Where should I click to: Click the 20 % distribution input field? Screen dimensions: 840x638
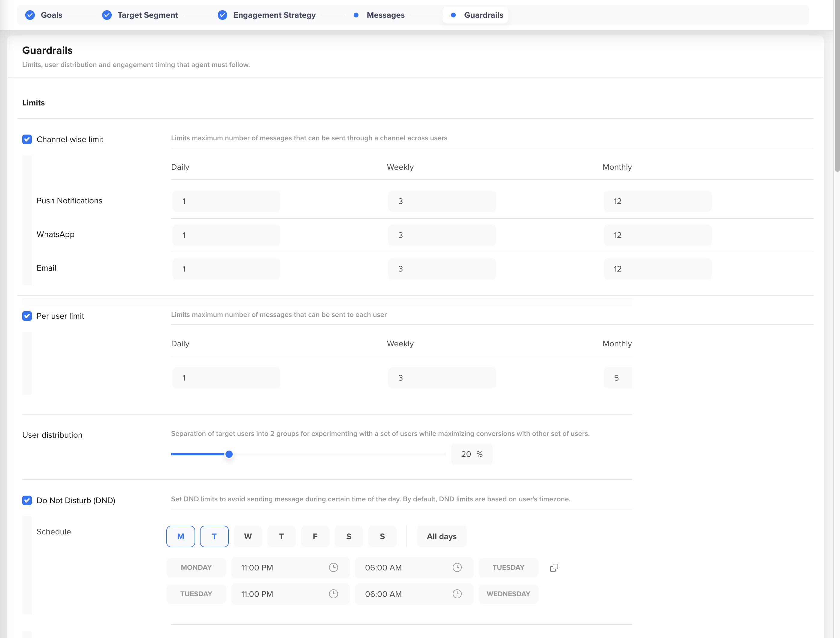(x=472, y=454)
